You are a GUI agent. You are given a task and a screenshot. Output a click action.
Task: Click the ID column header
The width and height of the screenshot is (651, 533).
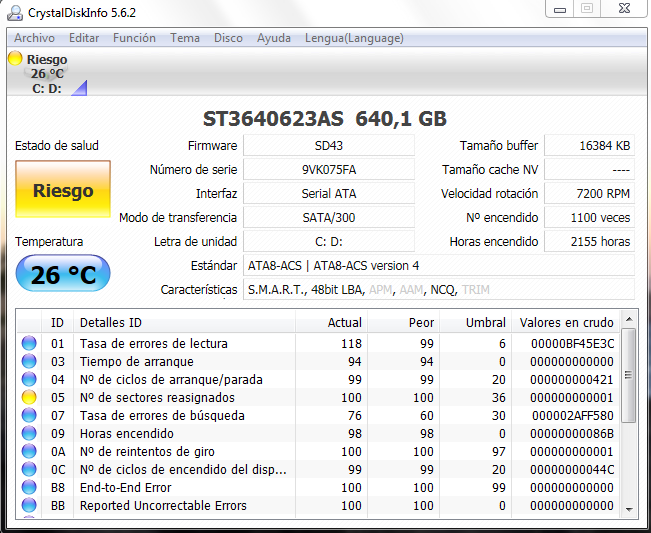click(x=57, y=322)
